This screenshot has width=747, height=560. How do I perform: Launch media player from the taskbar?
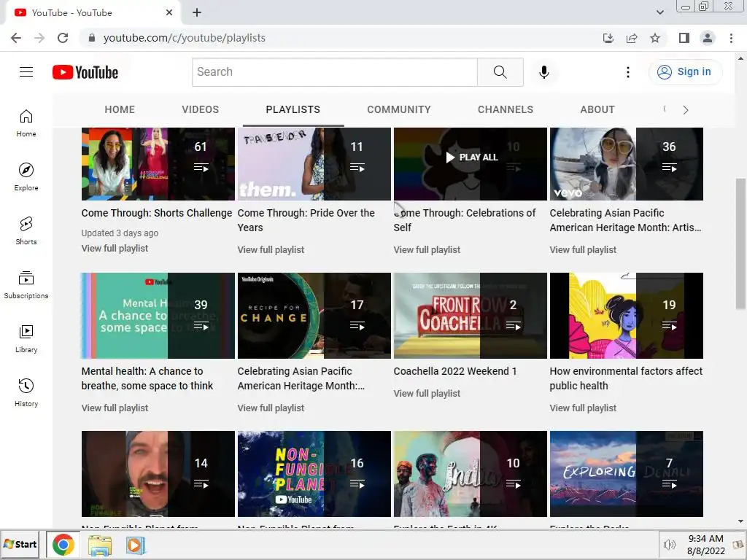[x=136, y=545]
